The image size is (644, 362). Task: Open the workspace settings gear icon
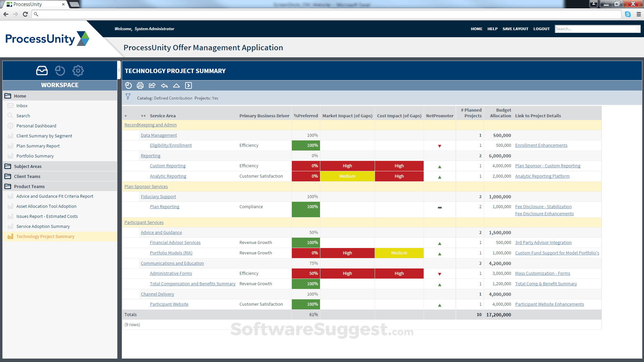click(78, 70)
